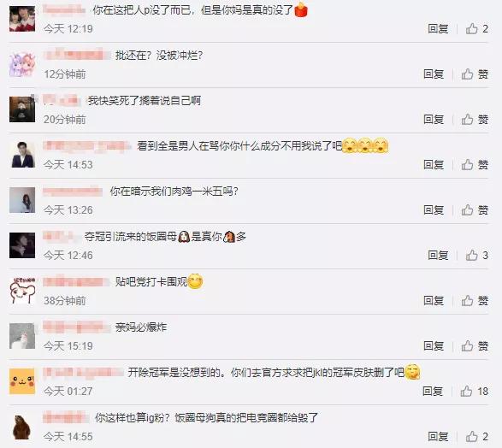Open the Pikachu avatar profile
This screenshot has height=448, width=502.
point(22,381)
